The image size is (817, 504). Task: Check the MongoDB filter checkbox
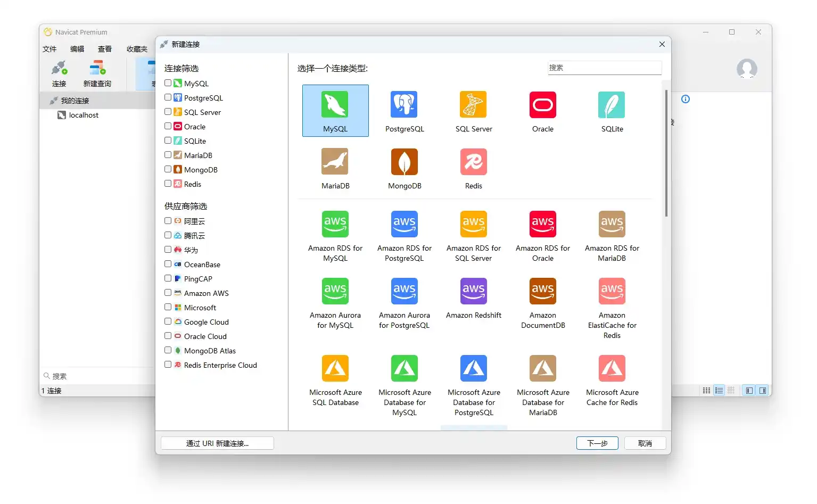168,169
